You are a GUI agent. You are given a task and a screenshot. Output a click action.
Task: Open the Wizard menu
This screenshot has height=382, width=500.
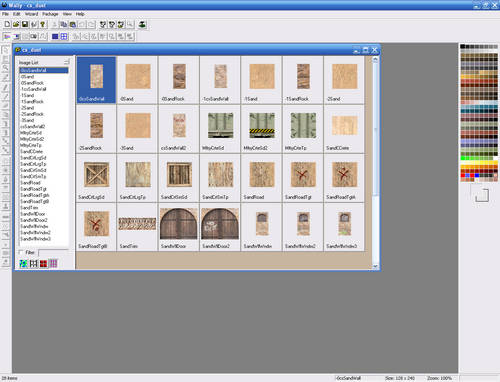click(x=31, y=14)
